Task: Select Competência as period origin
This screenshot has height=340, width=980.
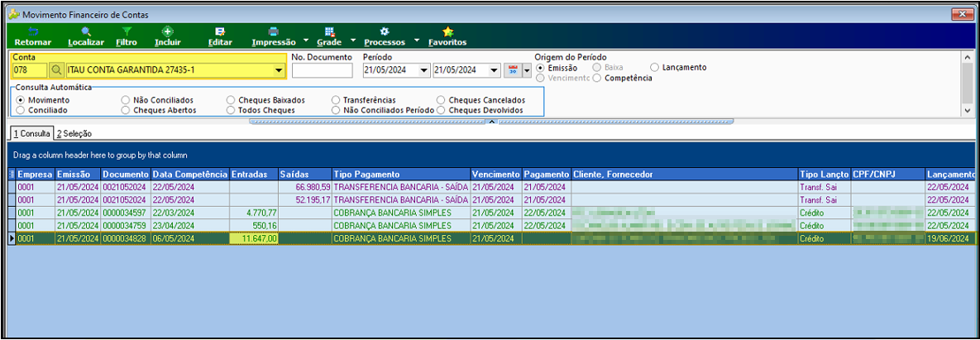Action: click(597, 78)
